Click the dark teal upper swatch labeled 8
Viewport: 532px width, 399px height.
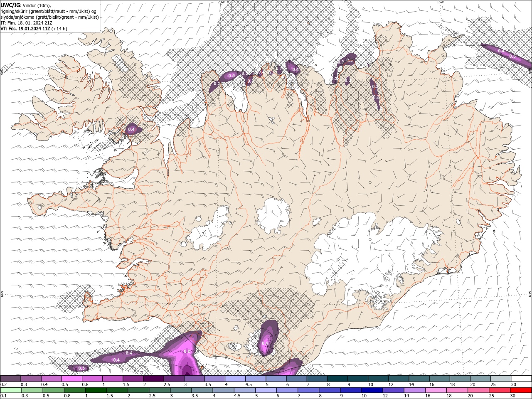(x=337, y=379)
